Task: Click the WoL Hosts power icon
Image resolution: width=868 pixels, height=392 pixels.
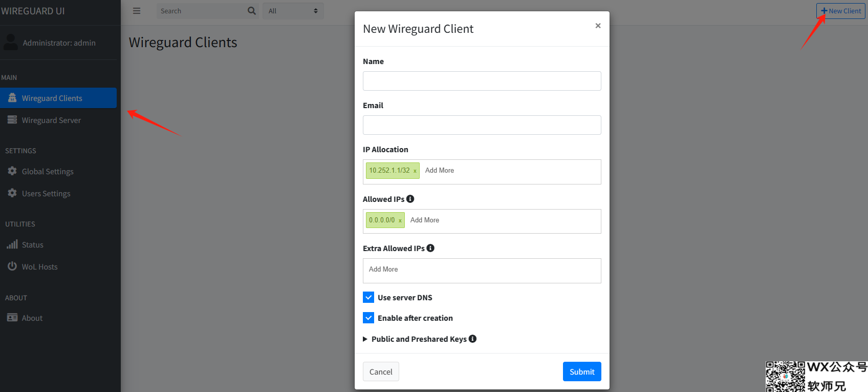Action: click(12, 266)
